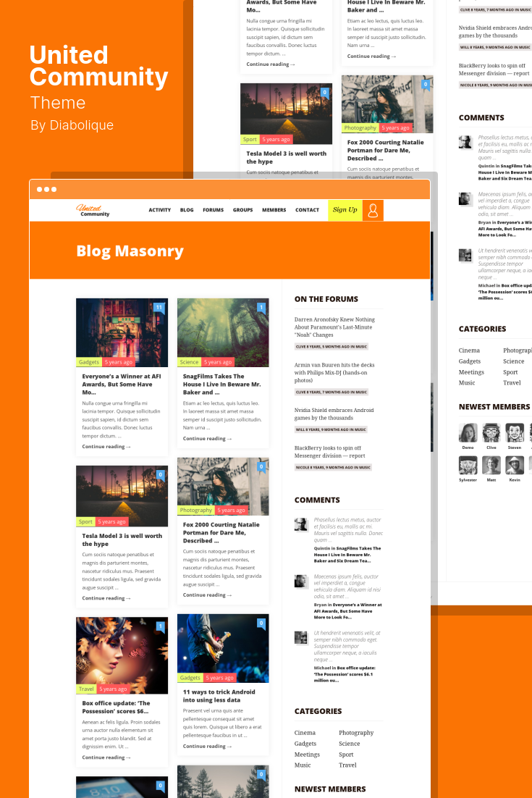The height and width of the screenshot is (798, 532).
Task: Continue reading Tesla Model 3 post
Action: coord(106,598)
